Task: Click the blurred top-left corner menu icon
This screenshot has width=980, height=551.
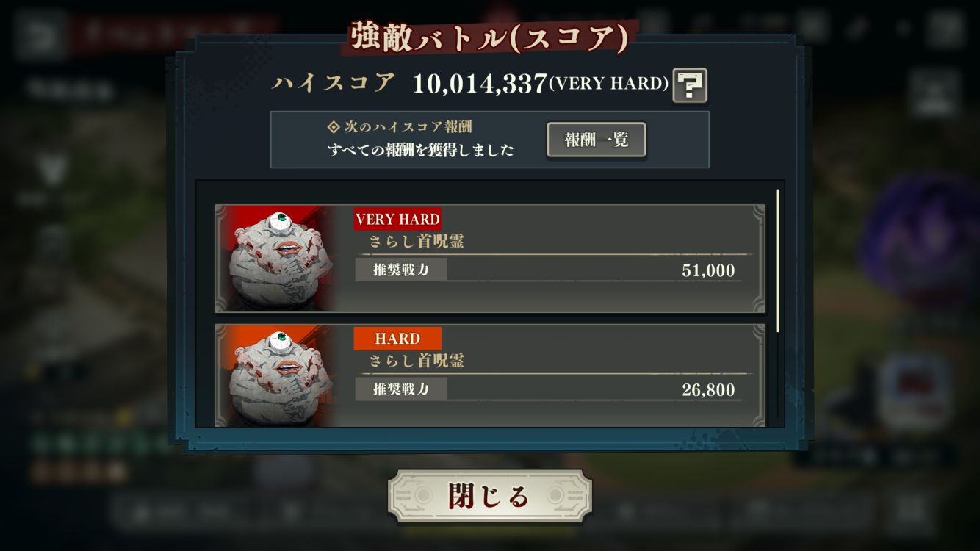Action: click(40, 34)
